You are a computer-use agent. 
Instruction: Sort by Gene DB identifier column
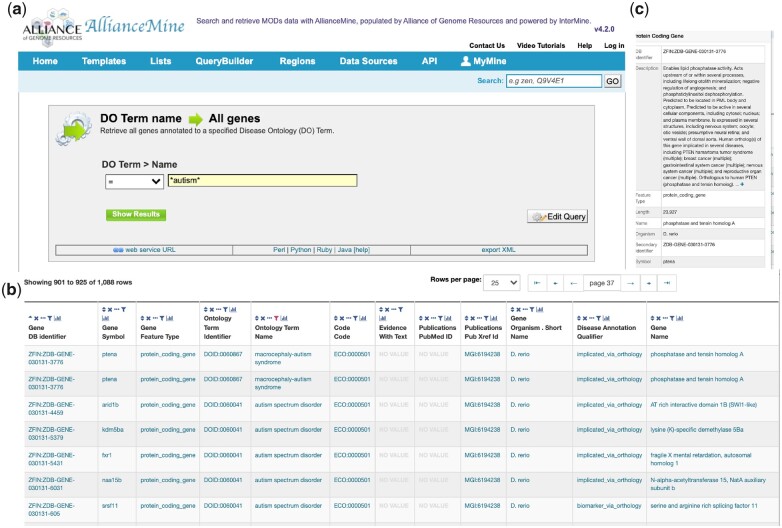click(30, 318)
